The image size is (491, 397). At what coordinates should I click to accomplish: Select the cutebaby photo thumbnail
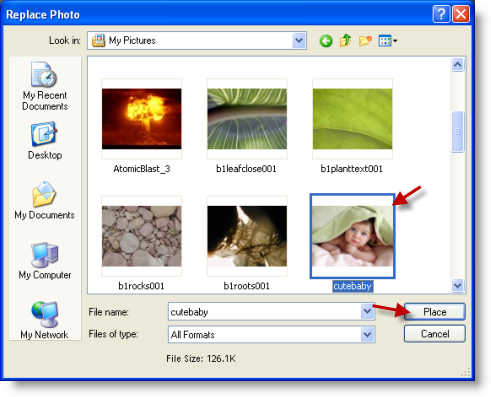[x=352, y=236]
